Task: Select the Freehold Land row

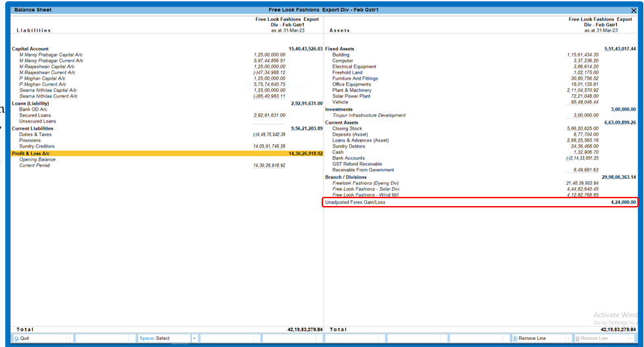Action: coord(347,72)
